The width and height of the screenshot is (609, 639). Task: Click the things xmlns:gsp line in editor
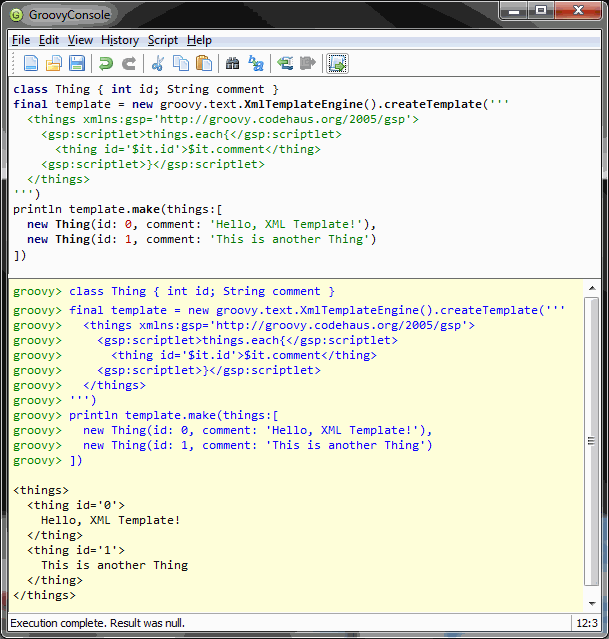[223, 119]
